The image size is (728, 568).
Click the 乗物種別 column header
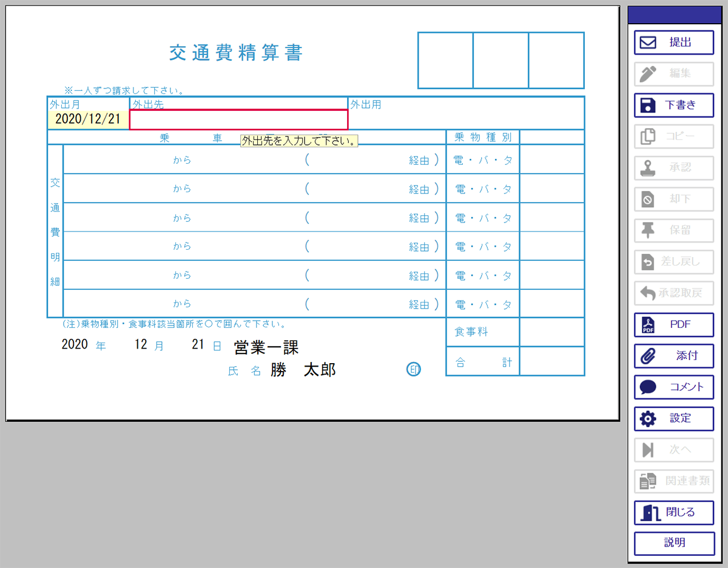(483, 137)
